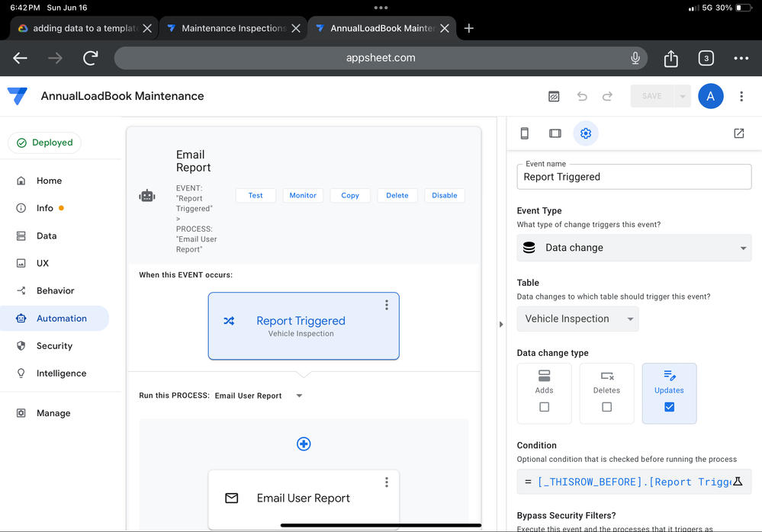Image resolution: width=762 pixels, height=532 pixels.
Task: Close the adding data to a template tab
Action: point(147,28)
